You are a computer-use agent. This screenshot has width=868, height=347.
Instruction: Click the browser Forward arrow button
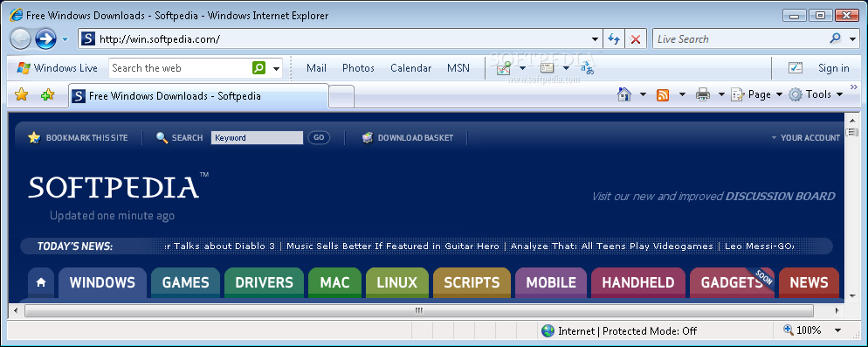(x=46, y=38)
